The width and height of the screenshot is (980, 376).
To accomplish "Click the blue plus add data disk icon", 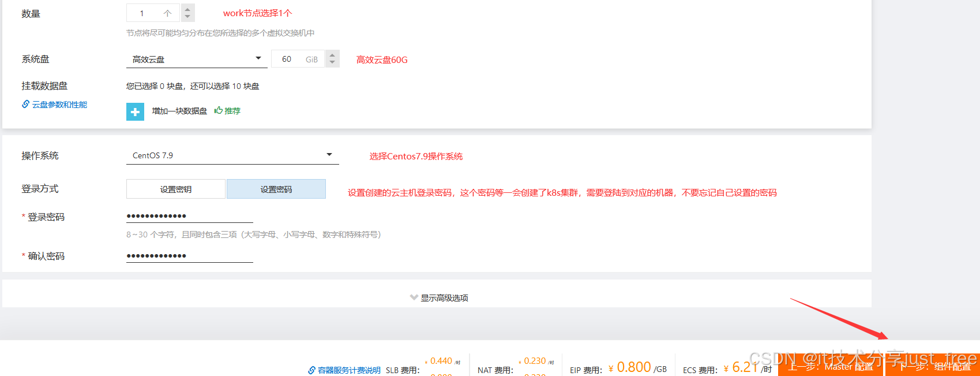I will point(135,111).
